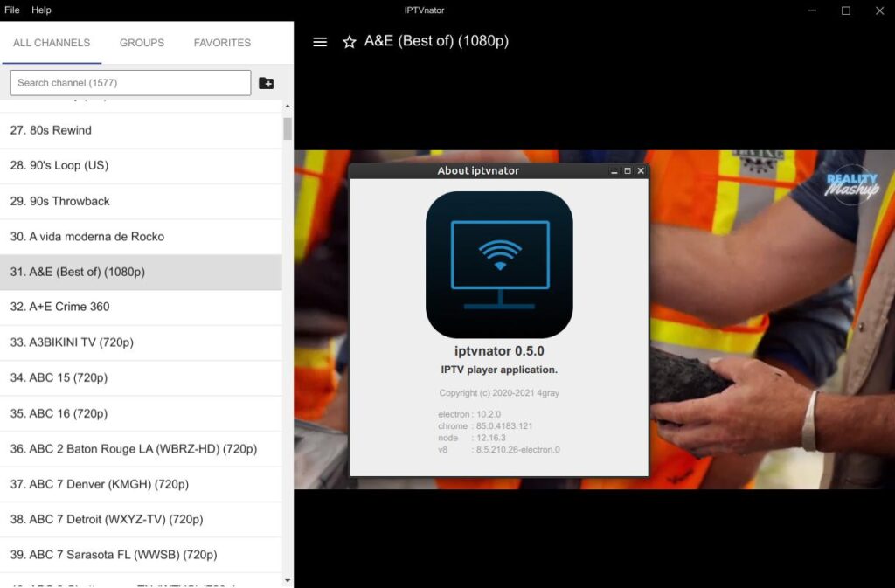Maximize the IPTVnator main window

[845, 10]
